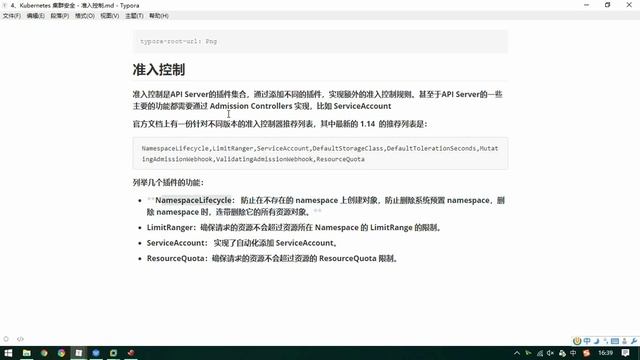Toggle Chinese/English mode on IME toolbar

tap(587, 341)
